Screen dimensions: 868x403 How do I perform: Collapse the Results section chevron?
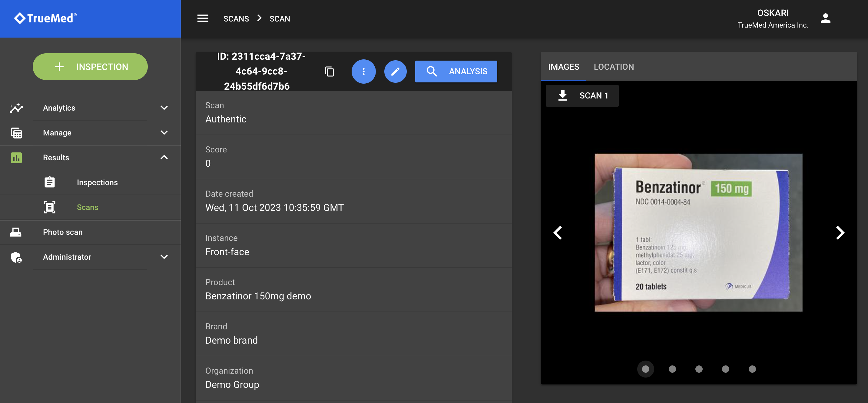click(164, 158)
